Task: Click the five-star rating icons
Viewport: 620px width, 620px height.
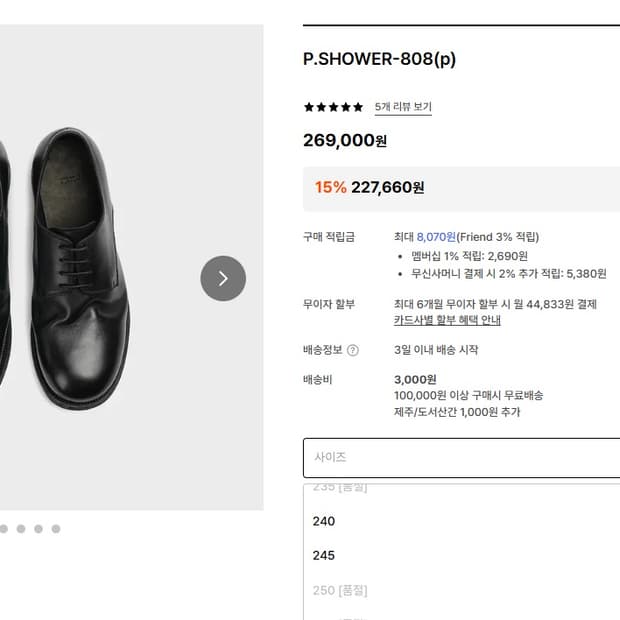Action: click(x=333, y=107)
